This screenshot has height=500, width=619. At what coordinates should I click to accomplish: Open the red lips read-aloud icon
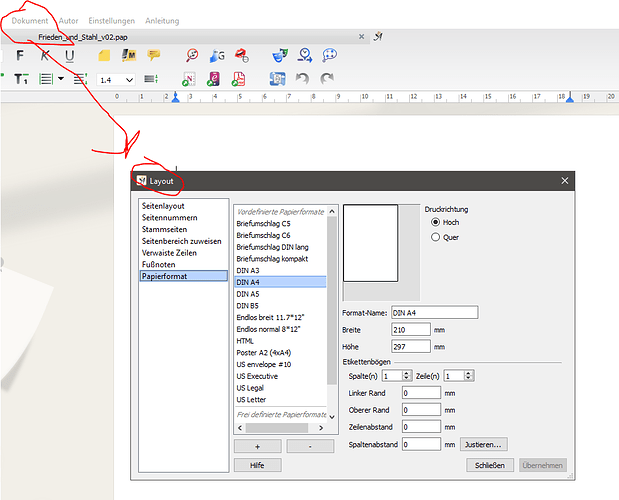coord(241,55)
